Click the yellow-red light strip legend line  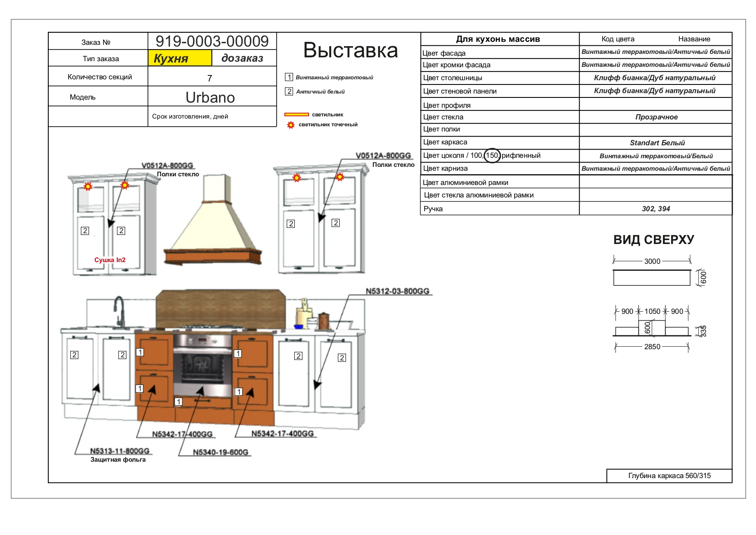coord(297,115)
